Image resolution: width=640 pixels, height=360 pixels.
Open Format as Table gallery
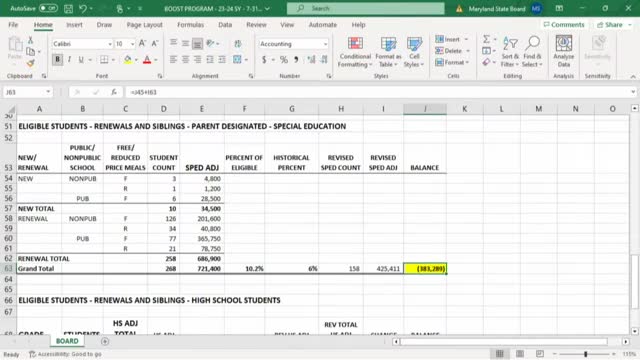pos(388,52)
